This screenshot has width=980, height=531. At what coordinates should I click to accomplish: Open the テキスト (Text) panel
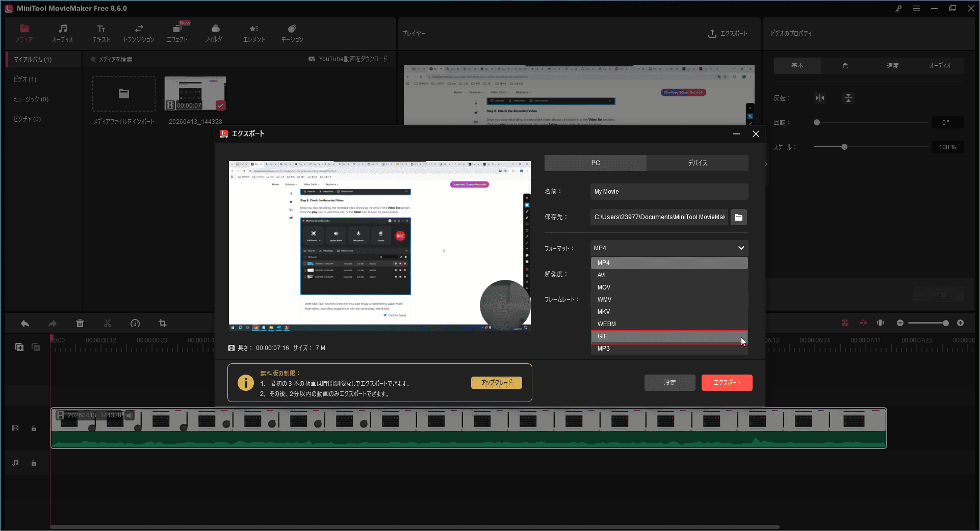[x=100, y=33]
